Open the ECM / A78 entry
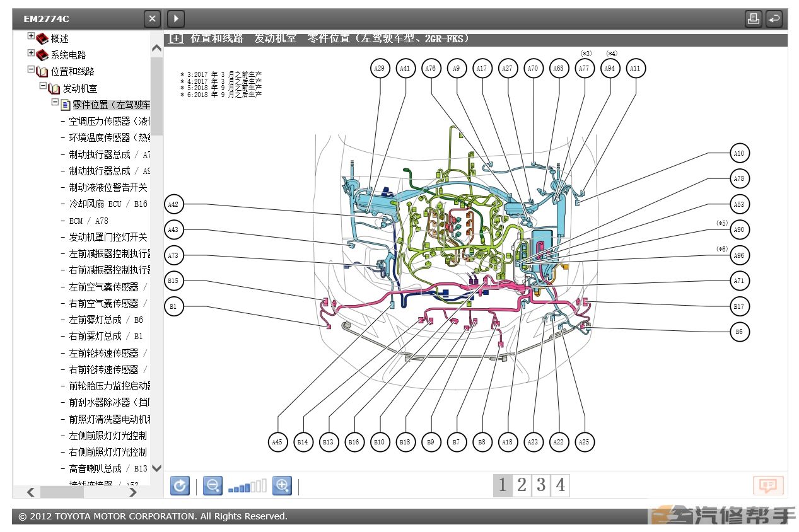Screen dimensions: 799x532 [x=88, y=221]
